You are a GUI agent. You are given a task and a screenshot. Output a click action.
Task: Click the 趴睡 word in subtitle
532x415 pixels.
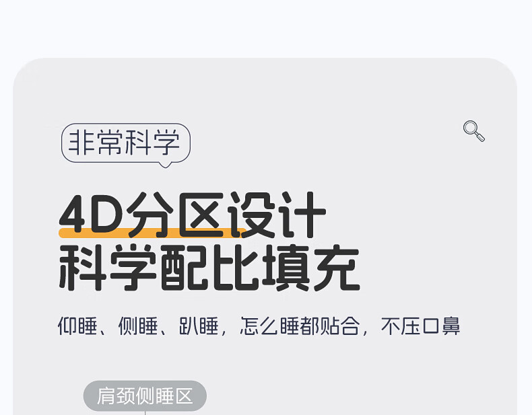click(x=199, y=326)
